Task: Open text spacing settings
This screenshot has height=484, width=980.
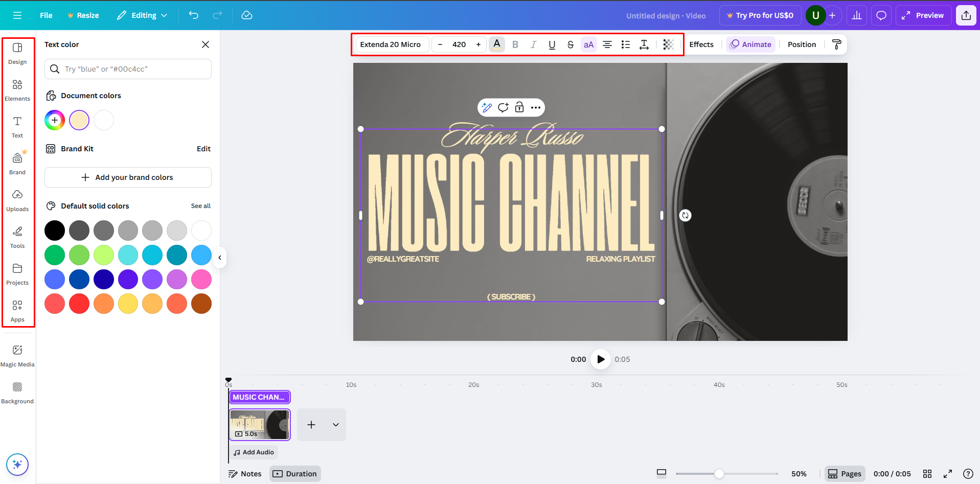Action: pos(644,44)
